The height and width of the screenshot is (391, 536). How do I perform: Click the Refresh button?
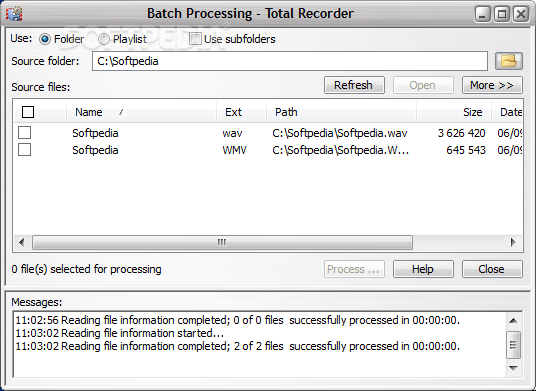(354, 85)
